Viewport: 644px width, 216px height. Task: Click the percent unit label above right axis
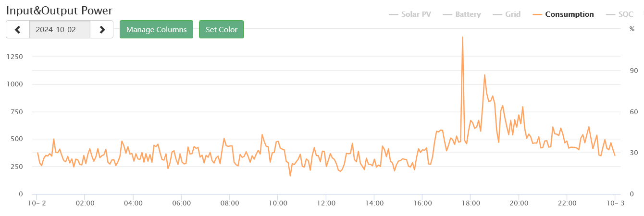[632, 29]
